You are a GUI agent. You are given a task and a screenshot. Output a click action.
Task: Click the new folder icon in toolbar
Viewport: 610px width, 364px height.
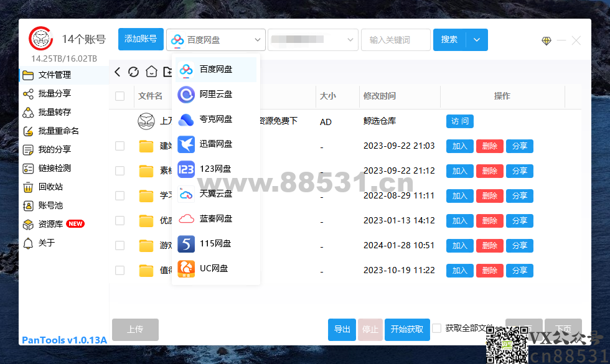[x=167, y=72]
